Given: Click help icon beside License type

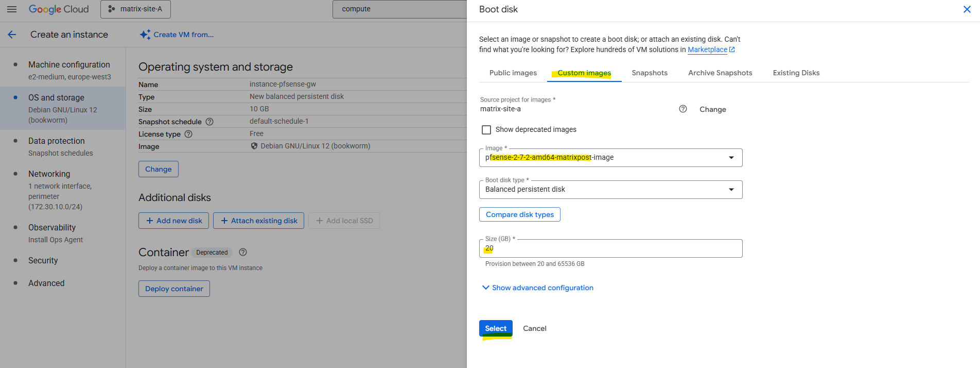Looking at the screenshot, I should (x=188, y=134).
